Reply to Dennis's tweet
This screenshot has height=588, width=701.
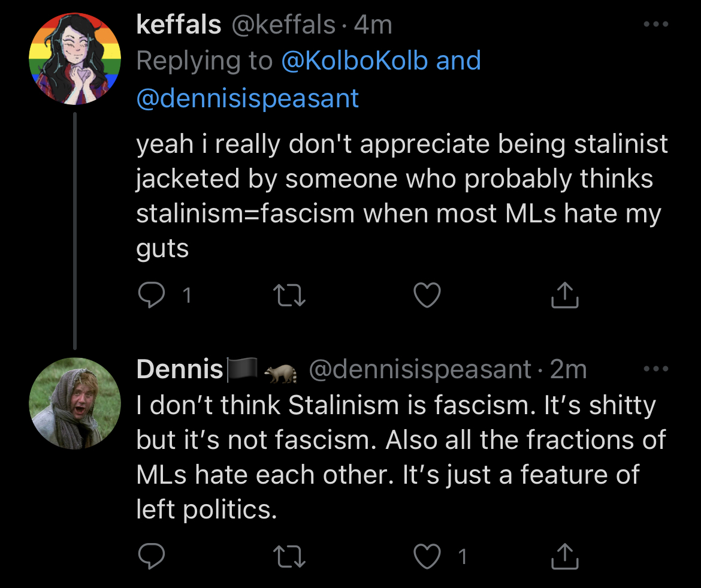click(152, 556)
